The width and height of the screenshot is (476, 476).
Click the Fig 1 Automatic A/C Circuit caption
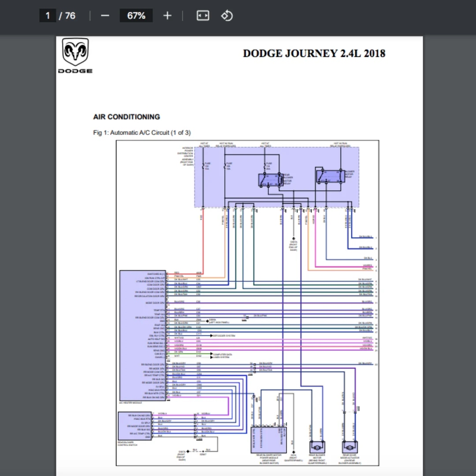point(142,133)
